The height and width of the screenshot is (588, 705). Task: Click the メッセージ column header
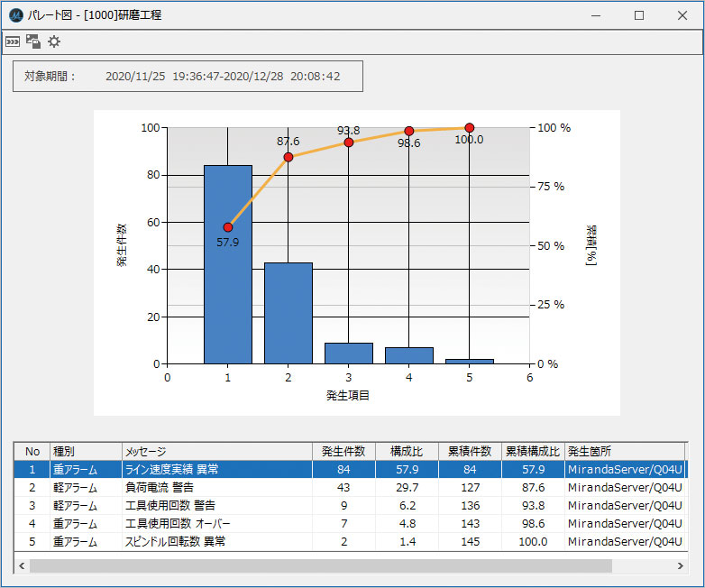pos(216,451)
